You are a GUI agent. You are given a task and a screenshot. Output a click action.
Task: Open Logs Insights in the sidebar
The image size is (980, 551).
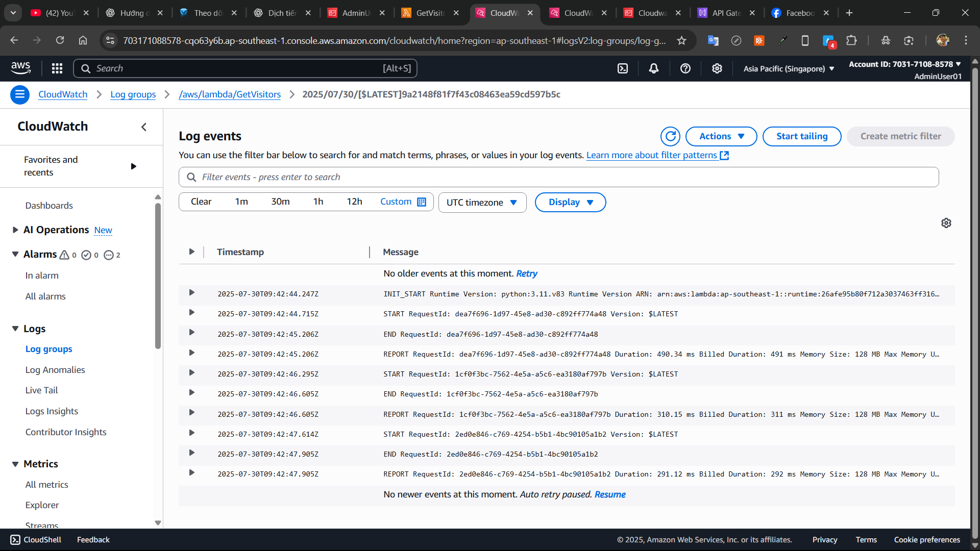coord(52,411)
